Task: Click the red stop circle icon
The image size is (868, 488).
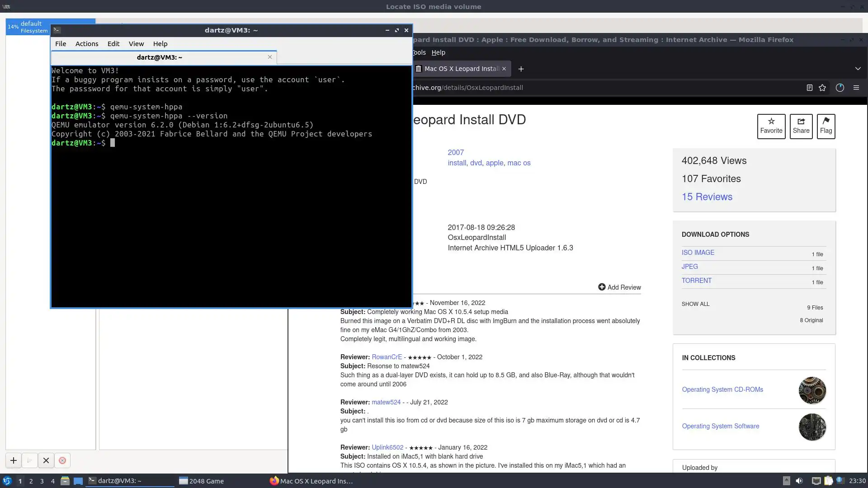Action: click(62, 460)
